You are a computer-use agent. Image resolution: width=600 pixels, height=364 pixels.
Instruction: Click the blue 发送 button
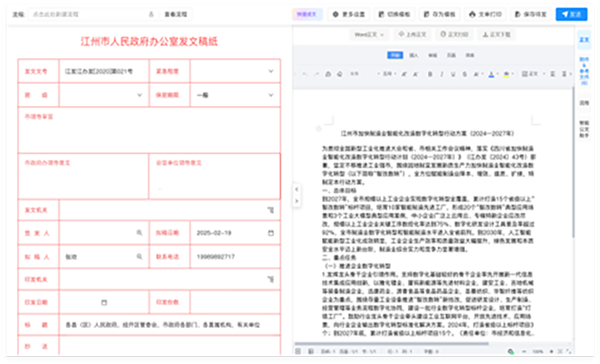571,14
